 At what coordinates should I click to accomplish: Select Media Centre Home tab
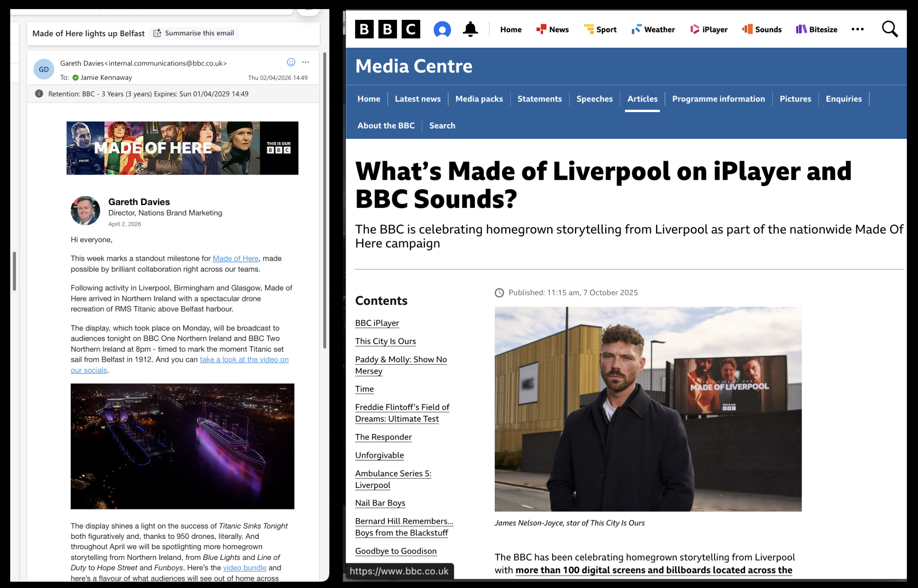point(369,99)
